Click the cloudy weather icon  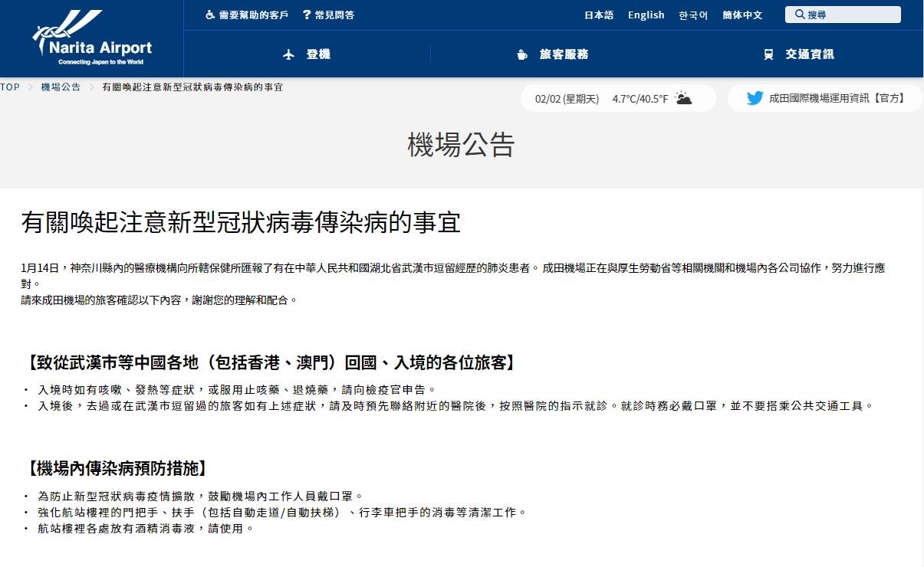[683, 98]
